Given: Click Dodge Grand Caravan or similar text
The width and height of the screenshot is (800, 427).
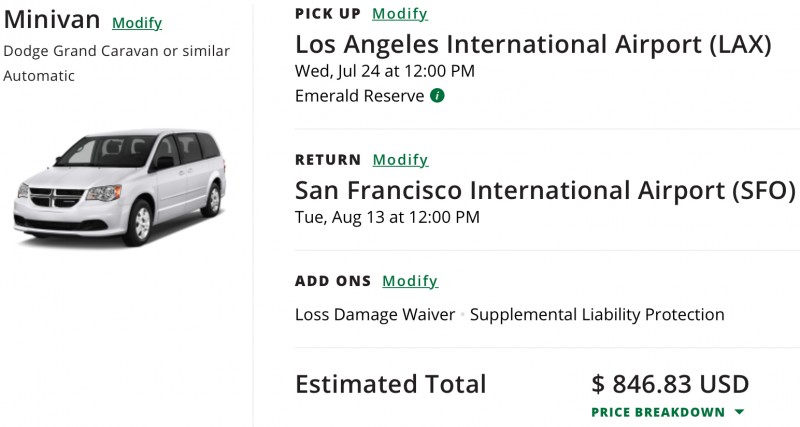Looking at the screenshot, I should 116,51.
